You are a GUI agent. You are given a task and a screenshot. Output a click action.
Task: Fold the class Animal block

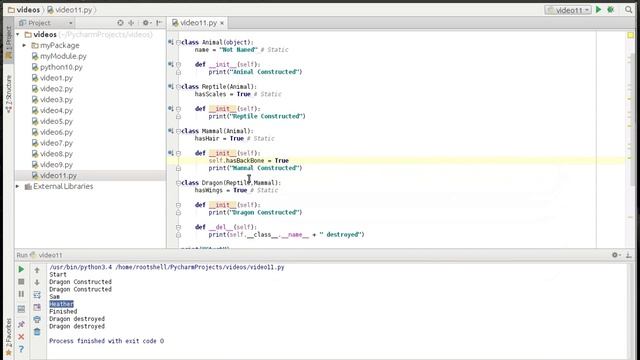178,42
